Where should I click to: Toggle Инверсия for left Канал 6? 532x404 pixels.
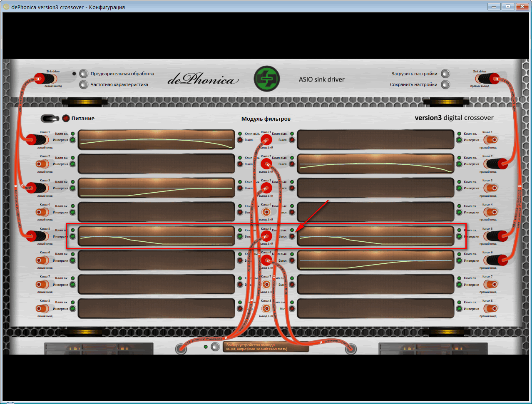pyautogui.click(x=73, y=261)
